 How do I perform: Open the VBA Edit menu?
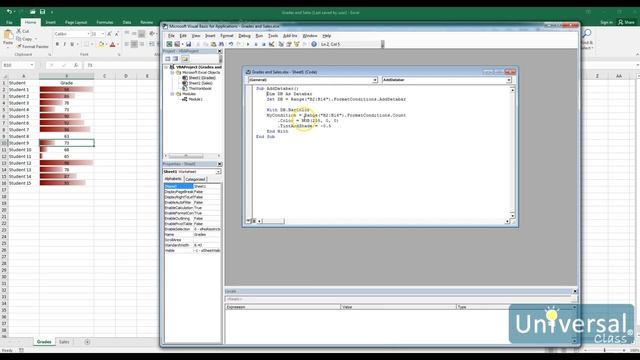click(x=183, y=36)
